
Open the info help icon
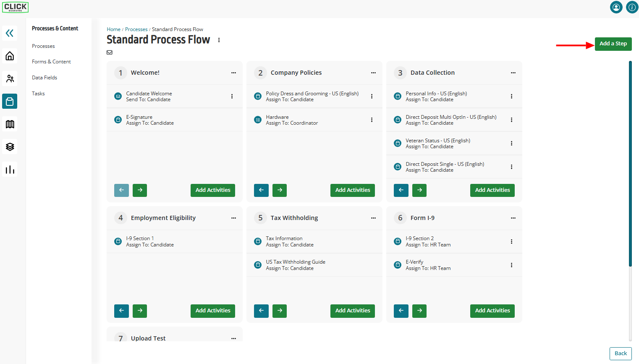pyautogui.click(x=632, y=7)
